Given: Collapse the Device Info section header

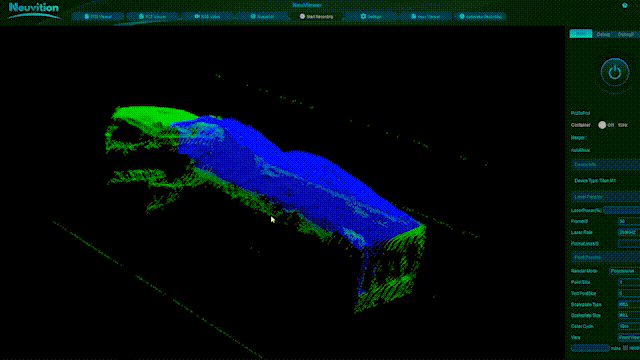Looking at the screenshot, I should tap(605, 164).
